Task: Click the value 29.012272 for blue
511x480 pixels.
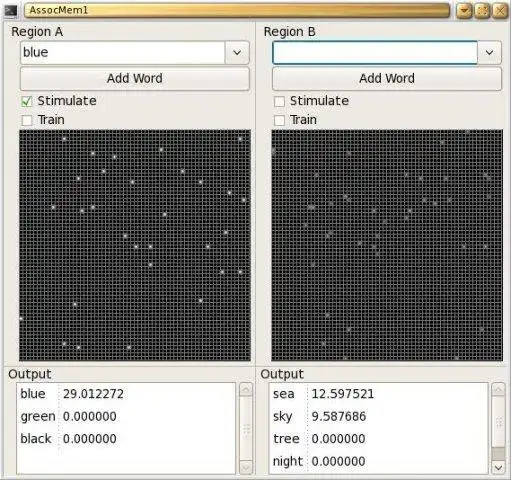Action: coord(93,394)
